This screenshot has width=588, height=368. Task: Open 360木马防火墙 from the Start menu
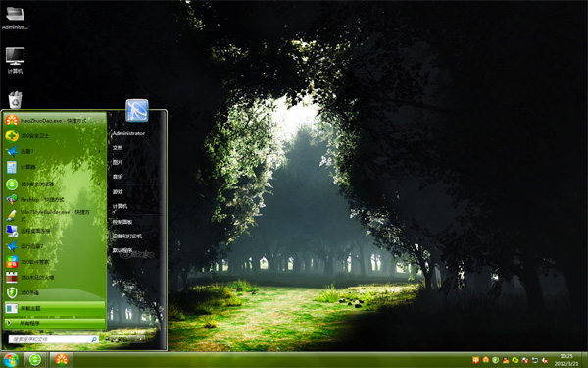(x=55, y=277)
